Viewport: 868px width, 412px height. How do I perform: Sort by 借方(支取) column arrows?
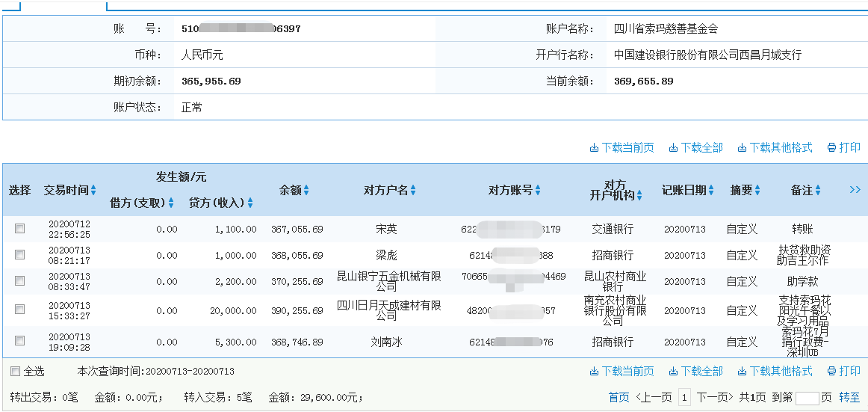[x=171, y=203]
